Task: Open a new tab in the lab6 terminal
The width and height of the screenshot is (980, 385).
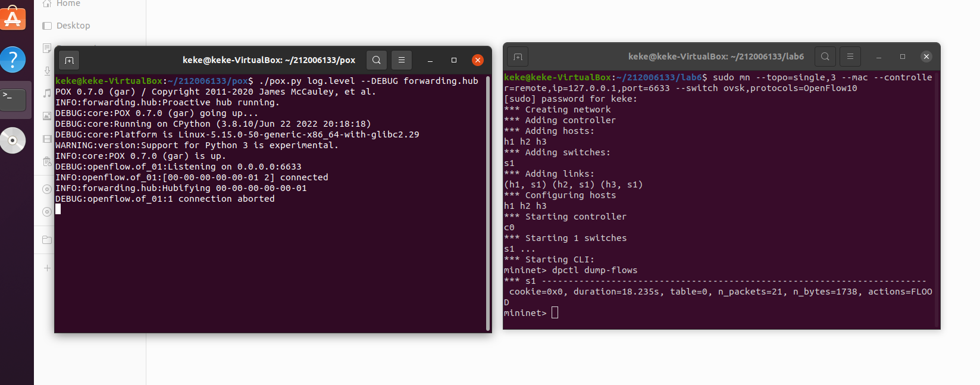Action: (x=518, y=57)
